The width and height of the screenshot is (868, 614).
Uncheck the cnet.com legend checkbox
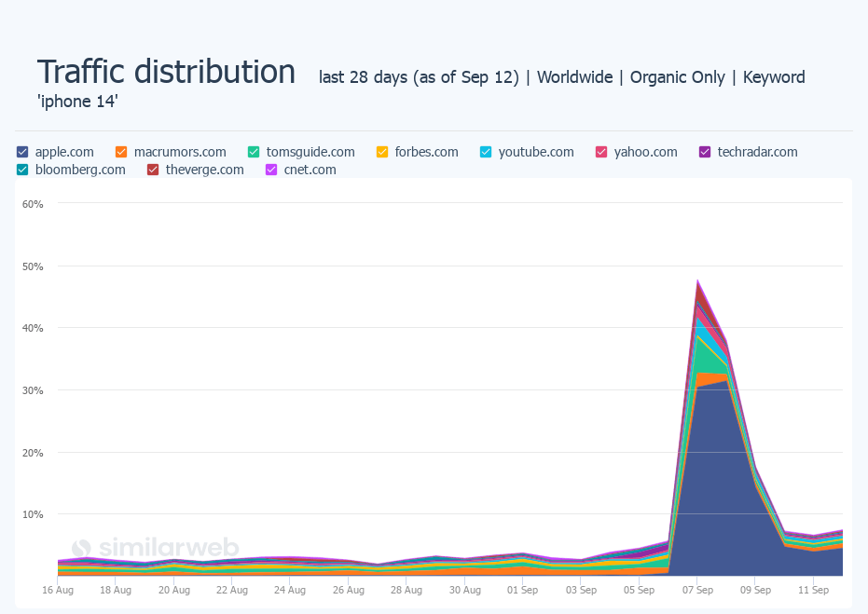click(271, 170)
